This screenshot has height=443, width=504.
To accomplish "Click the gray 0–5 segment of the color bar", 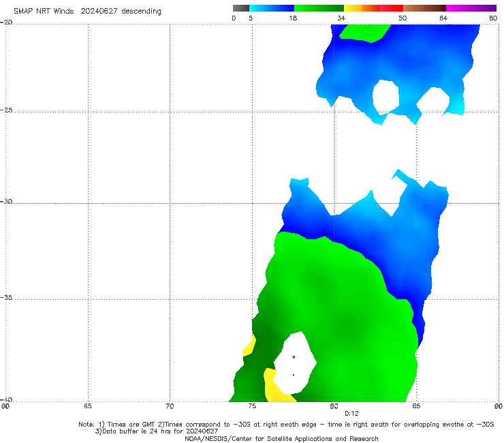I will click(x=240, y=8).
